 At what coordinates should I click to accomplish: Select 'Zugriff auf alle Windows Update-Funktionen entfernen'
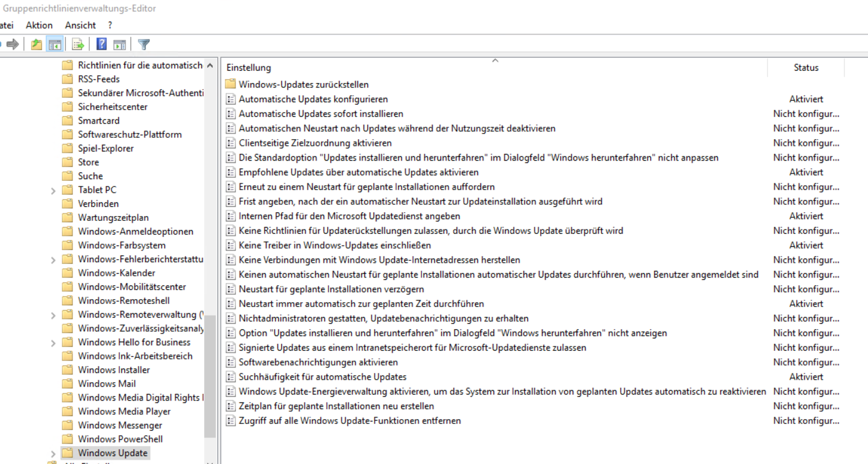tap(350, 421)
